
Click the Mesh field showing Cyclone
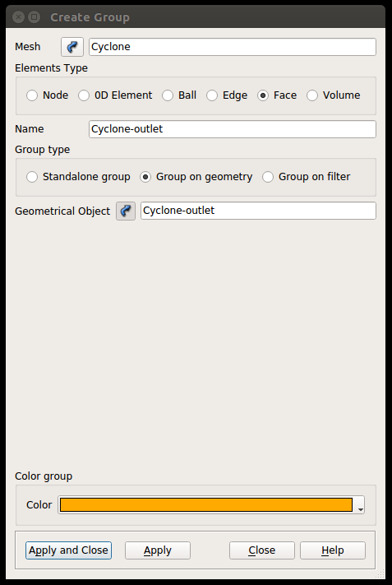point(233,47)
